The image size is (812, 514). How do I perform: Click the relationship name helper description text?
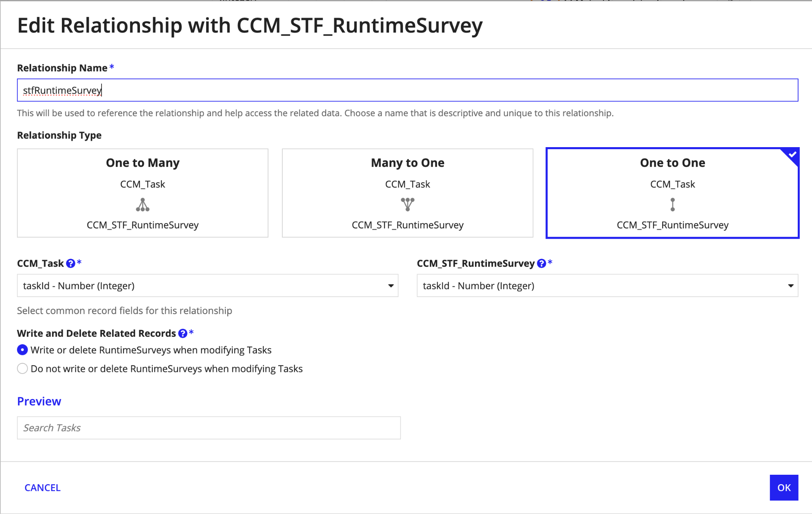click(315, 113)
